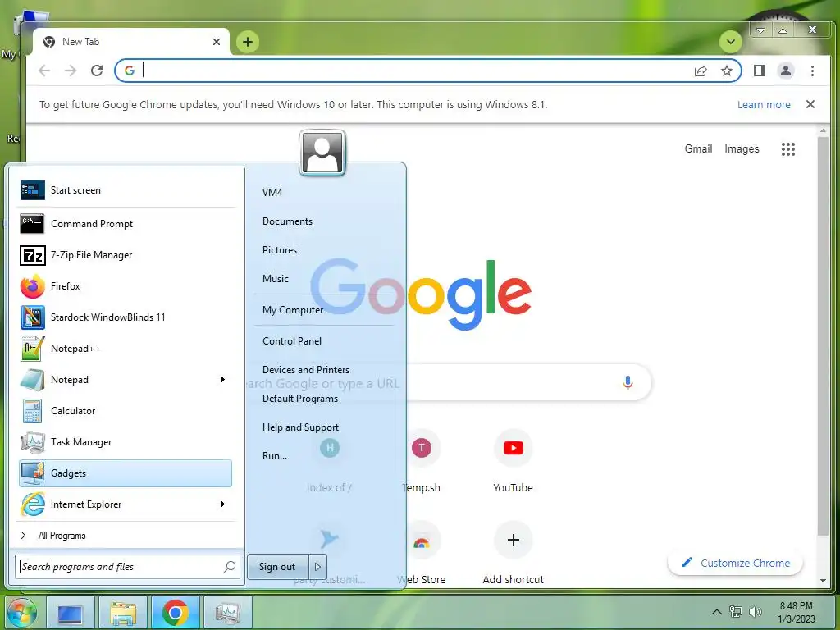Open Music from Start menu
This screenshot has width=840, height=630.
click(276, 279)
